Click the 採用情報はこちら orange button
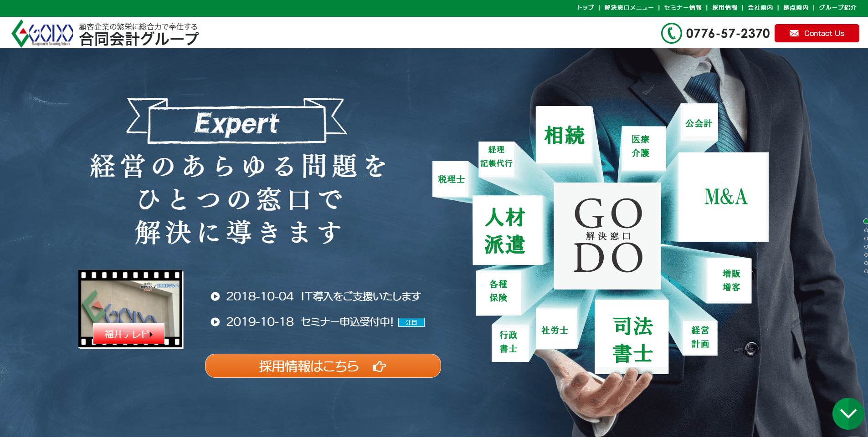The width and height of the screenshot is (868, 437). click(x=323, y=366)
